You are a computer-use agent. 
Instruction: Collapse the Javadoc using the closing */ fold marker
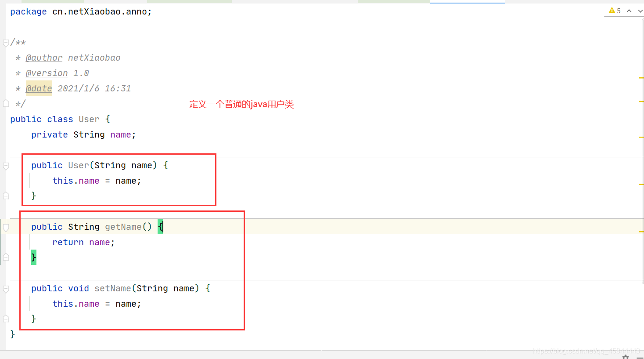[6, 104]
